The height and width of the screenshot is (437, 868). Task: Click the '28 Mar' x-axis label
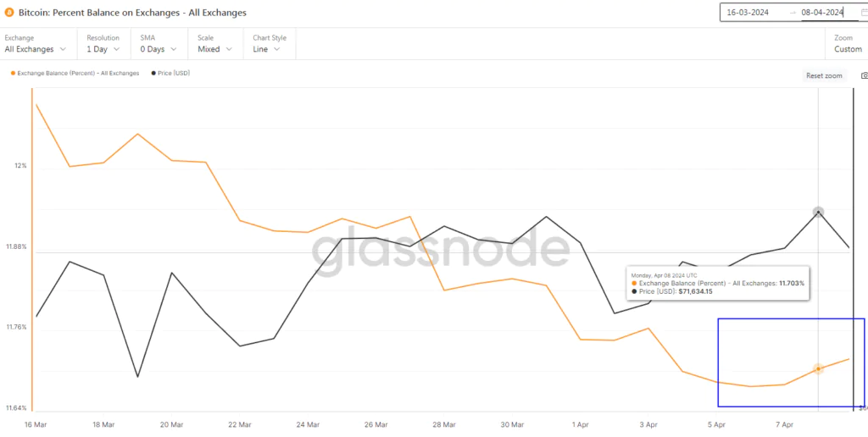(x=443, y=424)
